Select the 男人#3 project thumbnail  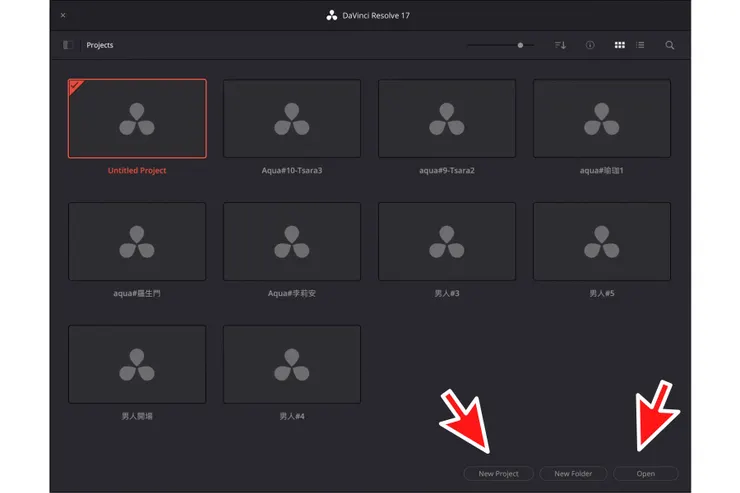[447, 241]
